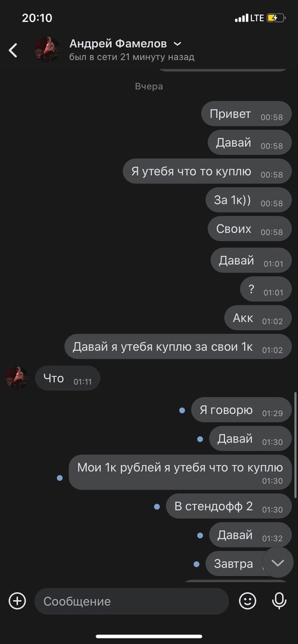Tap the LTE signal indicator
Image resolution: width=298 pixels, height=644 pixels.
coord(257,18)
